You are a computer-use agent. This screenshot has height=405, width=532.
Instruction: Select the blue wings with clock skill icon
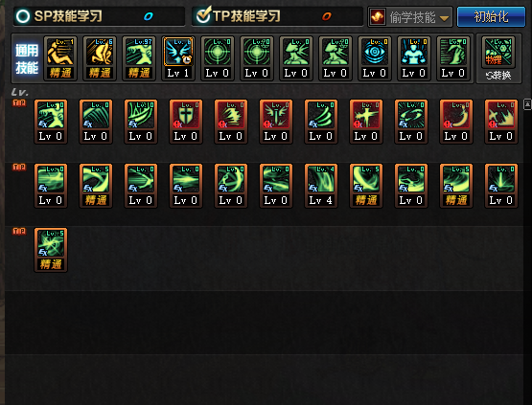[x=179, y=58]
